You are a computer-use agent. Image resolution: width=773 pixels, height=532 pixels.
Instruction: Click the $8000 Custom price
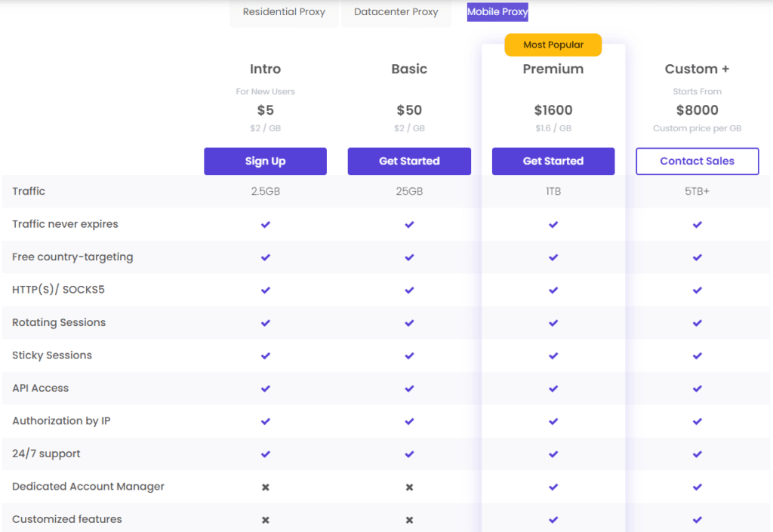(x=697, y=110)
